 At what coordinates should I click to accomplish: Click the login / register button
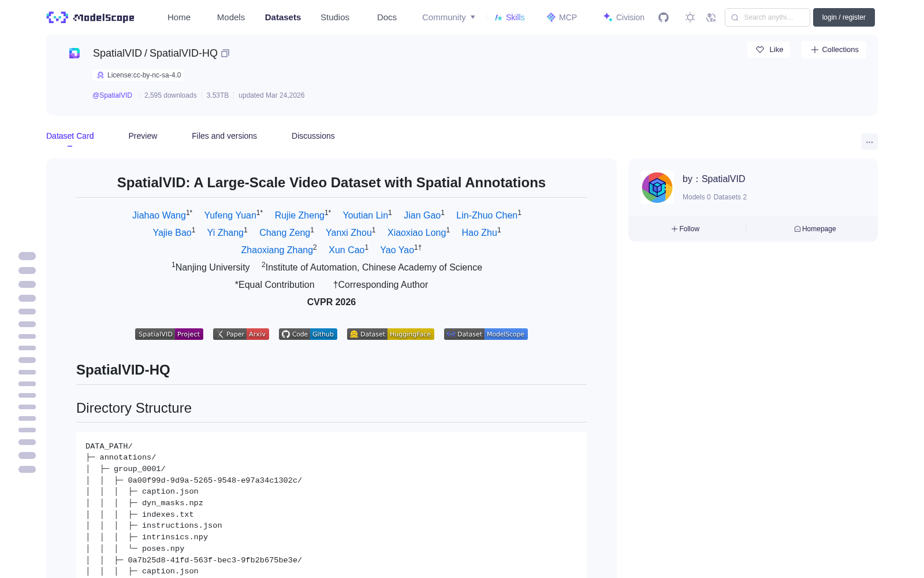click(x=844, y=17)
